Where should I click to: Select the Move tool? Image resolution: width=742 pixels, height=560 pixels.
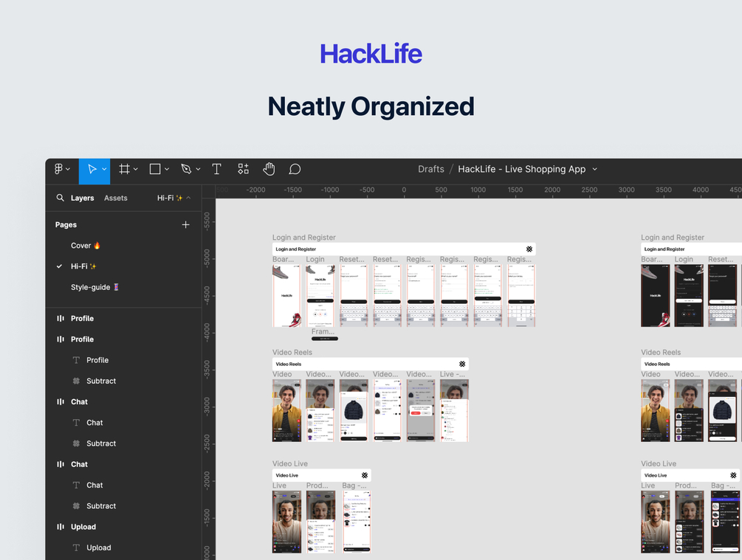pyautogui.click(x=92, y=169)
